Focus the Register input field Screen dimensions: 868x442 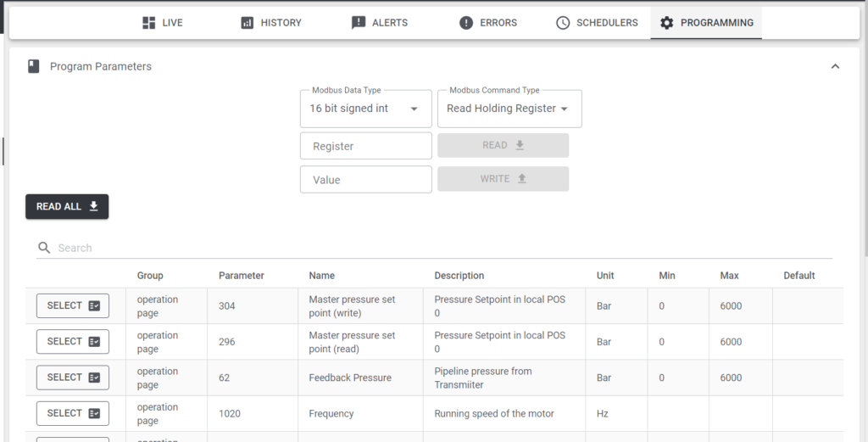click(366, 146)
